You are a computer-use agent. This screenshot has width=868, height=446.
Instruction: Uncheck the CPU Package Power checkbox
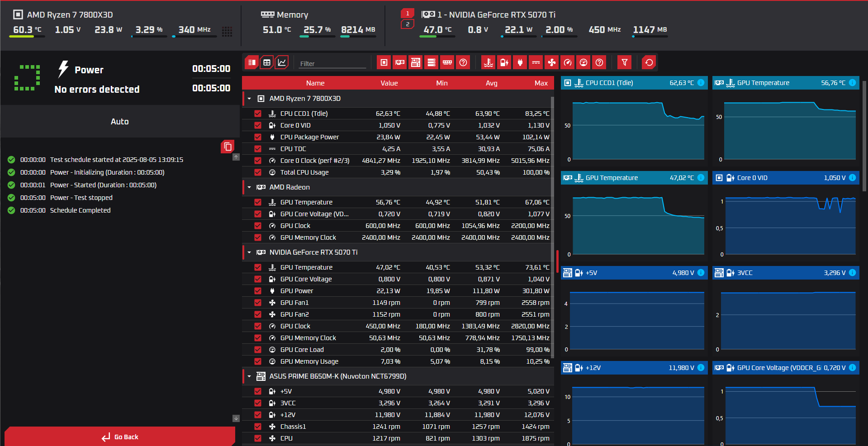point(258,137)
